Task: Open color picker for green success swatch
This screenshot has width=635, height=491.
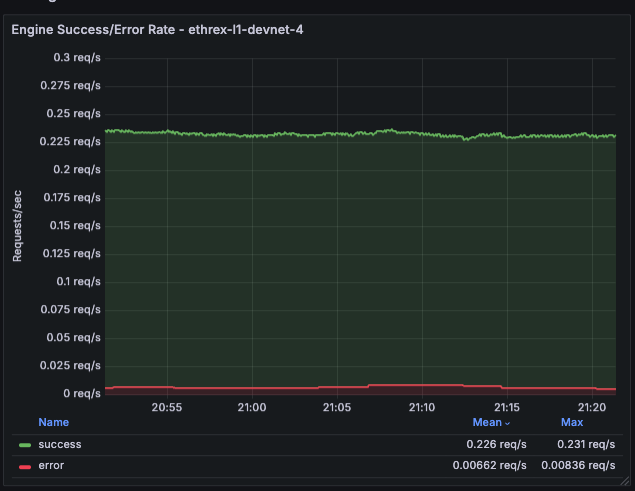Action: (x=25, y=445)
